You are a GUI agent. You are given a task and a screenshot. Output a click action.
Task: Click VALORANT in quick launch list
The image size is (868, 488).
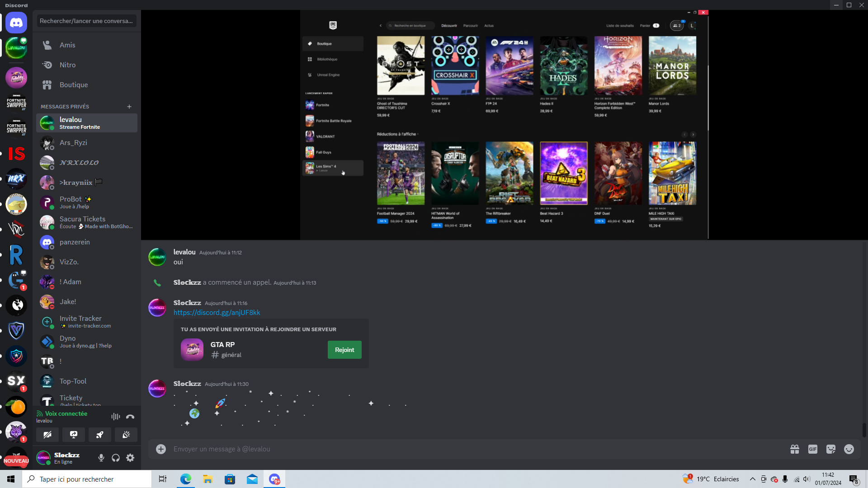[x=333, y=136]
